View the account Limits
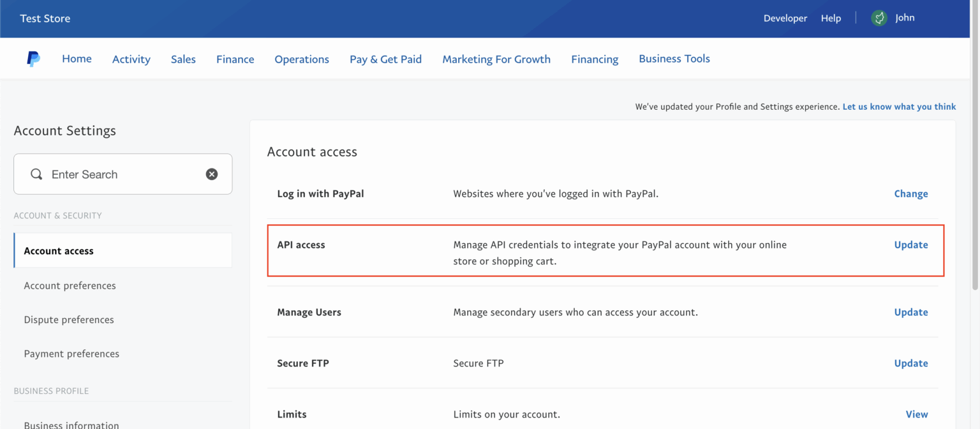 (x=917, y=414)
